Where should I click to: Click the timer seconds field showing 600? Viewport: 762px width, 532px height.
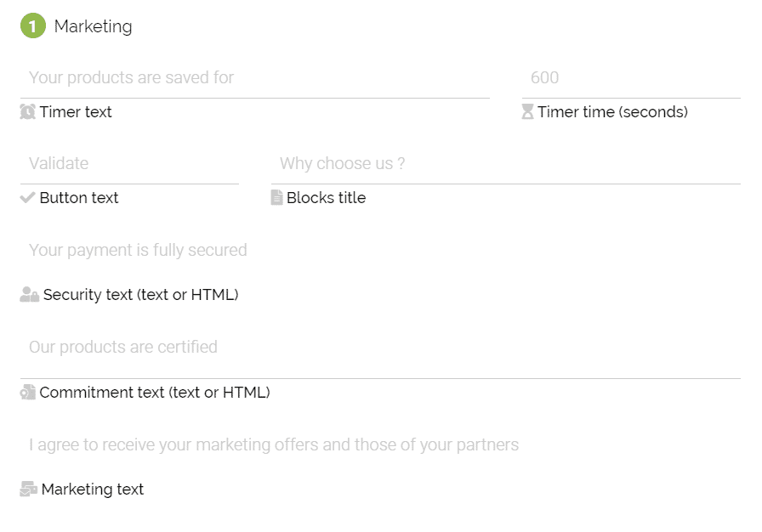pyautogui.click(x=631, y=77)
